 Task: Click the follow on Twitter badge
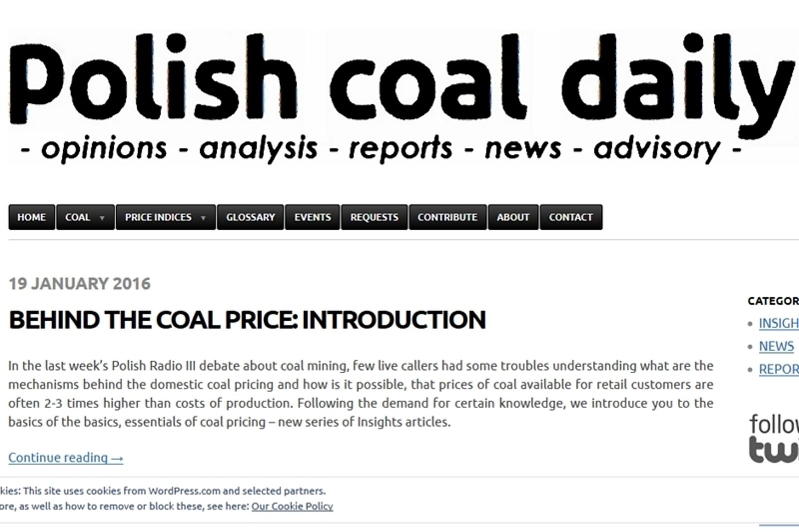[x=774, y=438]
